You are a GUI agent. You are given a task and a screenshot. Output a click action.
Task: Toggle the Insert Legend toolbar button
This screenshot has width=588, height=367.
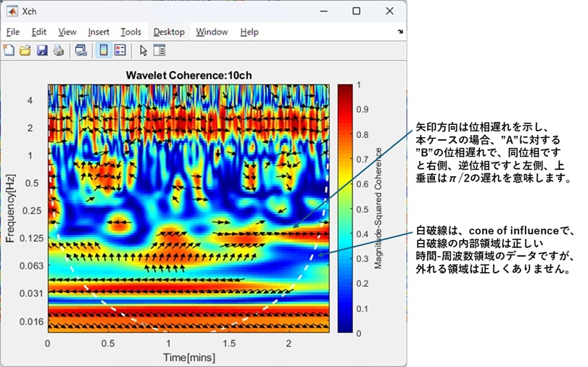pos(120,51)
